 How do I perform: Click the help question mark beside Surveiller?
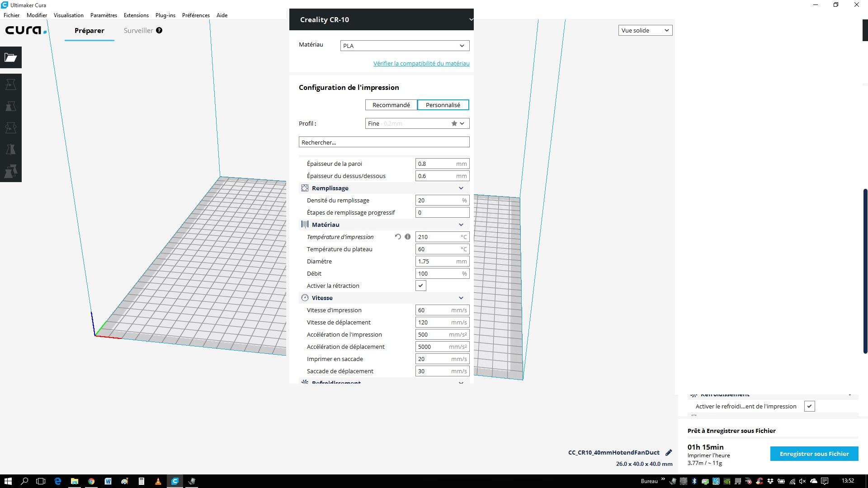159,30
